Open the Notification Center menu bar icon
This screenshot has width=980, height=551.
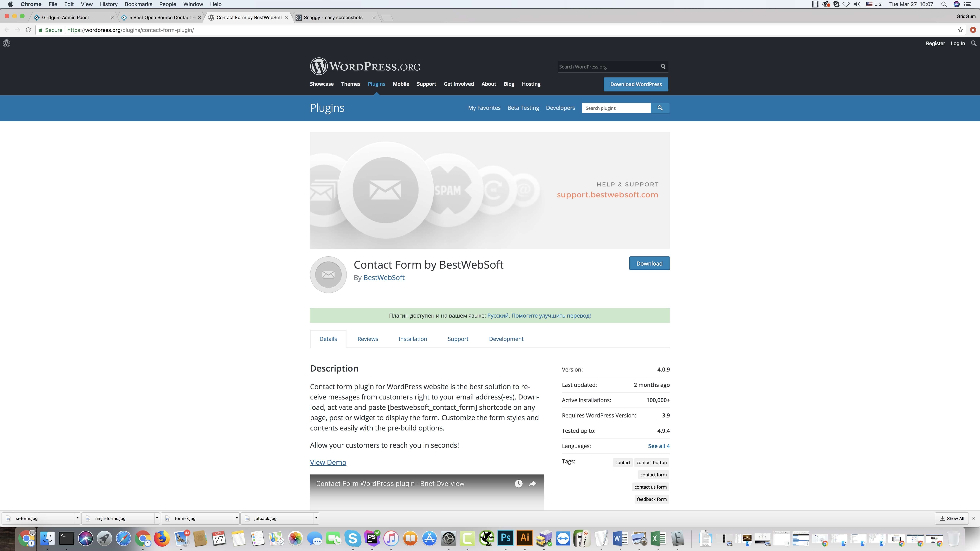[968, 4]
